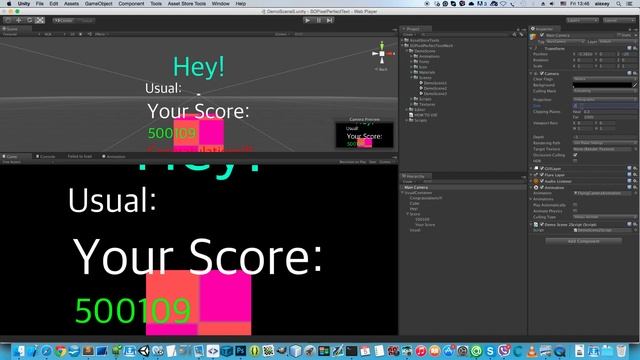Toggle the GUILayer component checkbox
Image resolution: width=640 pixels, height=360 pixels.
[542, 168]
